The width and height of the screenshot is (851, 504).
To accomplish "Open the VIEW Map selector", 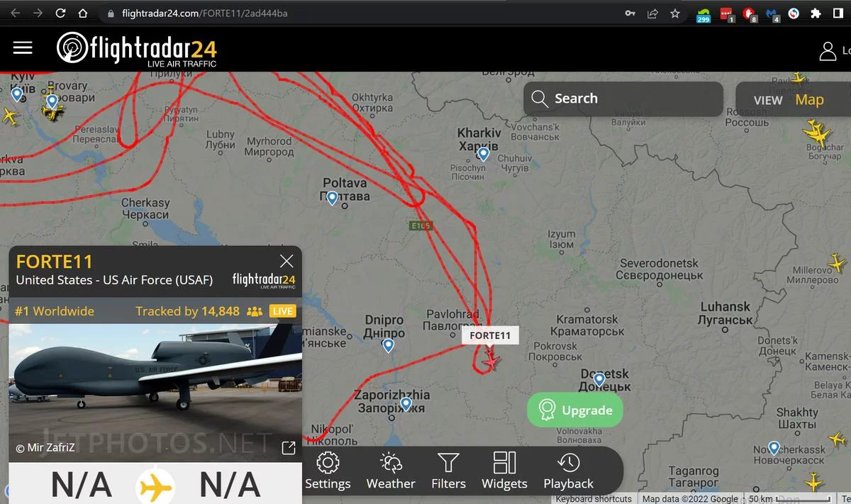I will coord(793,99).
